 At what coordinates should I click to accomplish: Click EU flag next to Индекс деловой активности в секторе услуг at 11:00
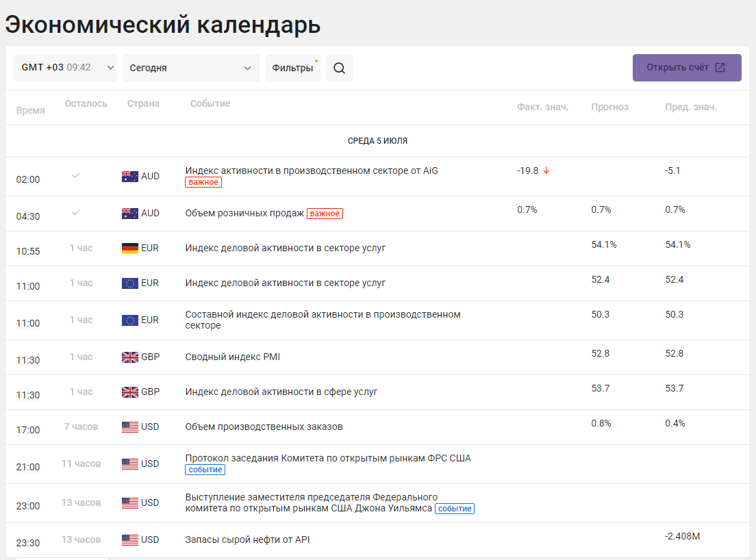tap(129, 283)
